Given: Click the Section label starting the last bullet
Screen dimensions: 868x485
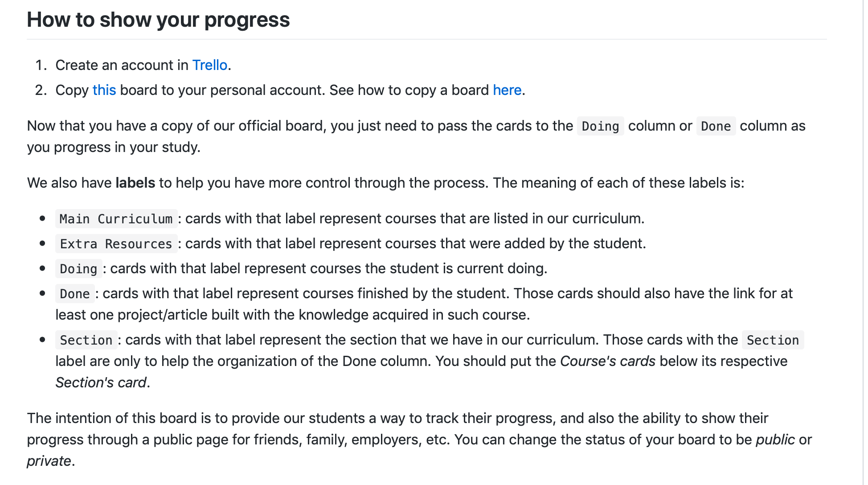Looking at the screenshot, I should pos(86,340).
